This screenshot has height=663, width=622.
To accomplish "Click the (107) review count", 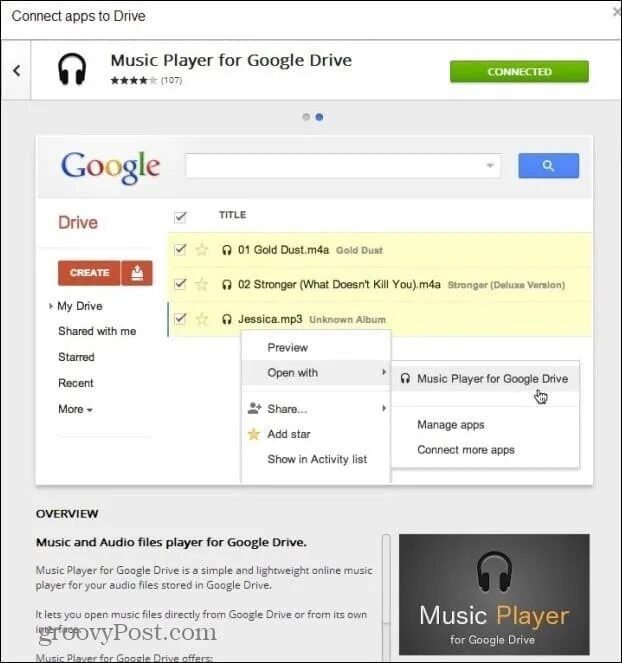I will point(171,80).
